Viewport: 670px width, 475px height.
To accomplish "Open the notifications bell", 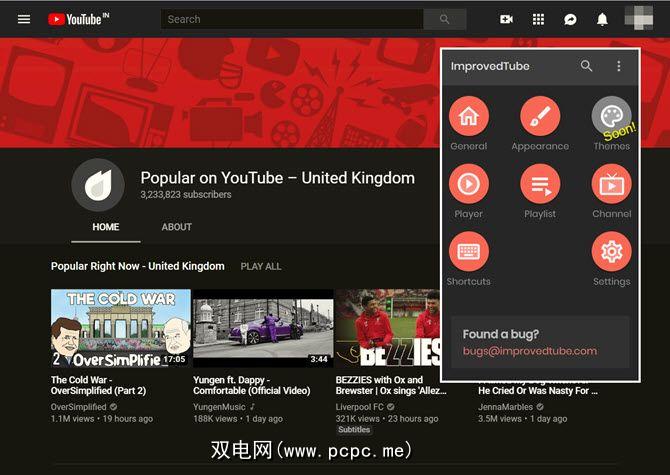I will click(x=602, y=19).
